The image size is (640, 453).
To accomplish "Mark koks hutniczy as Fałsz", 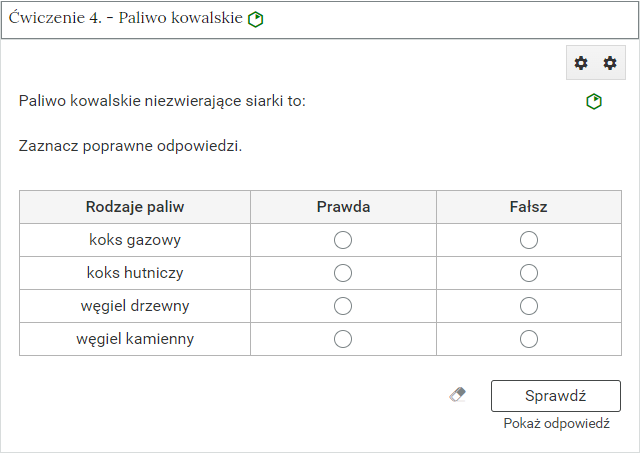I will [529, 273].
